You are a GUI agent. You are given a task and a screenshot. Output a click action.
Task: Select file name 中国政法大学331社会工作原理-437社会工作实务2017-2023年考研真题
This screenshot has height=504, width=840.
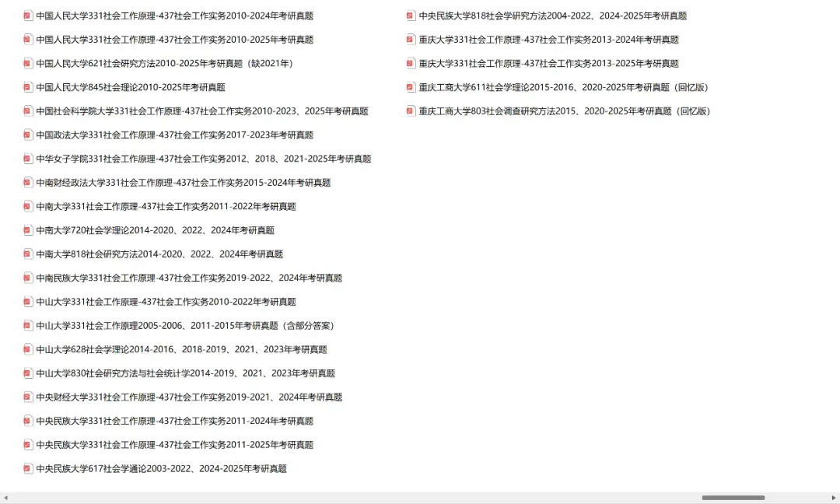(175, 135)
